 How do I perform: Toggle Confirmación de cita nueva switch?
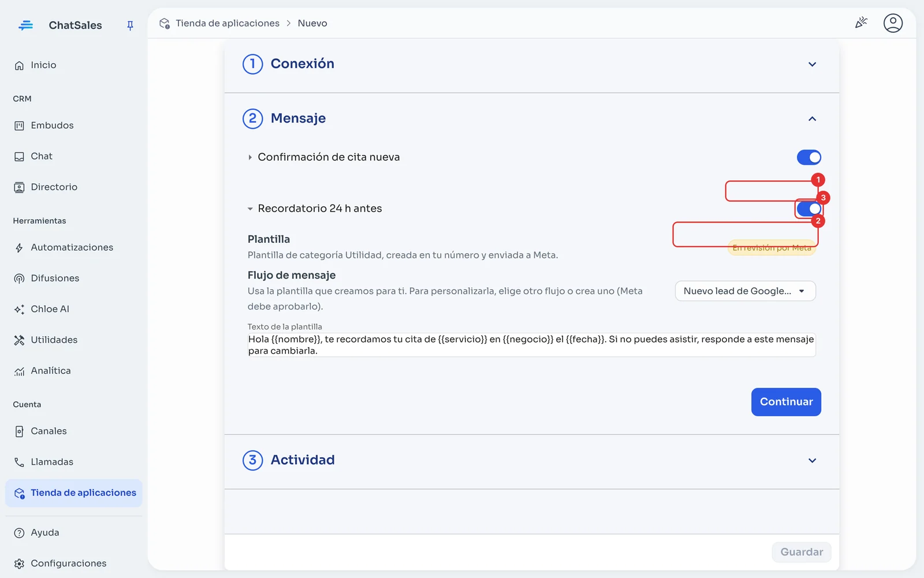tap(808, 157)
